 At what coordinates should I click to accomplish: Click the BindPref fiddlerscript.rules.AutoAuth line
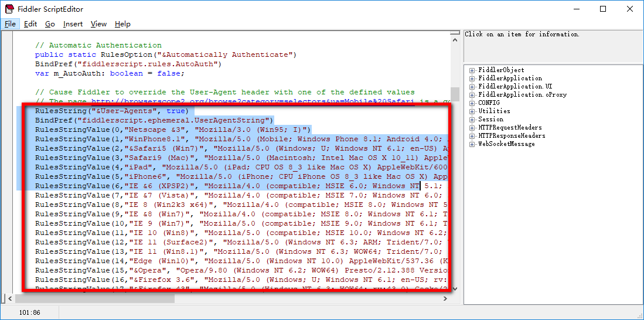128,64
